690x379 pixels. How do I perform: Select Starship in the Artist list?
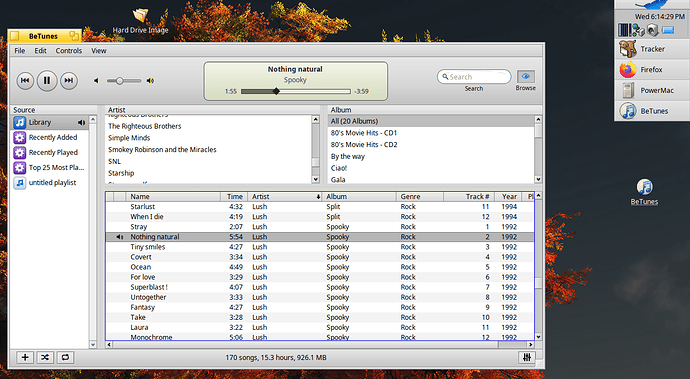tap(208, 173)
